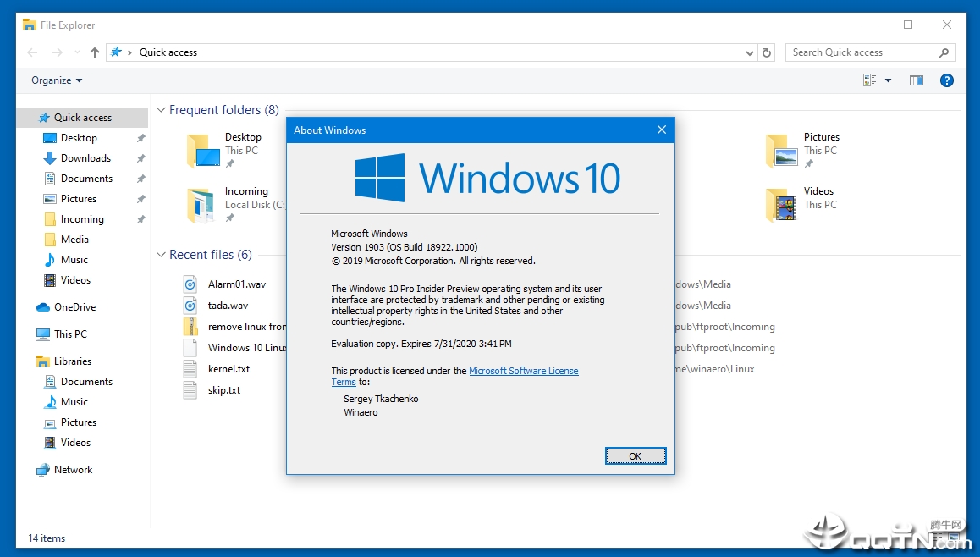Select the Network item in sidebar

click(x=73, y=470)
